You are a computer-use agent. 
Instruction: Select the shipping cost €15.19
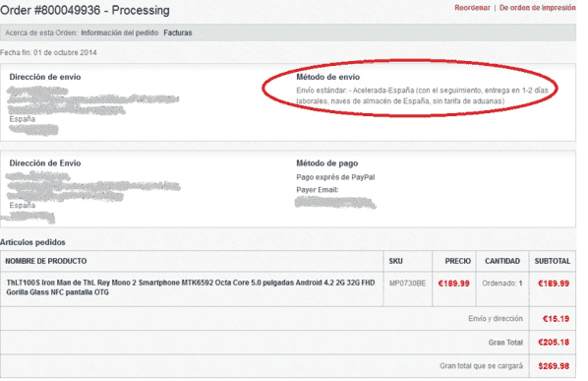[556, 319]
